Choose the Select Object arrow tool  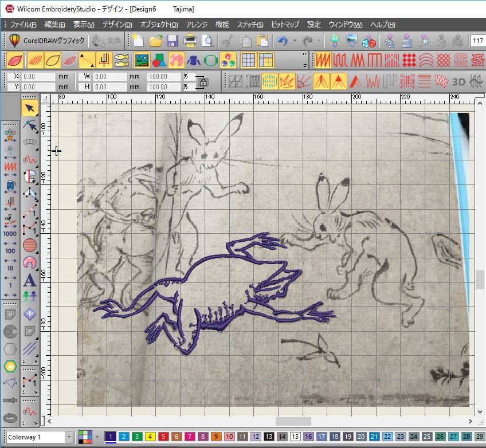[x=30, y=108]
